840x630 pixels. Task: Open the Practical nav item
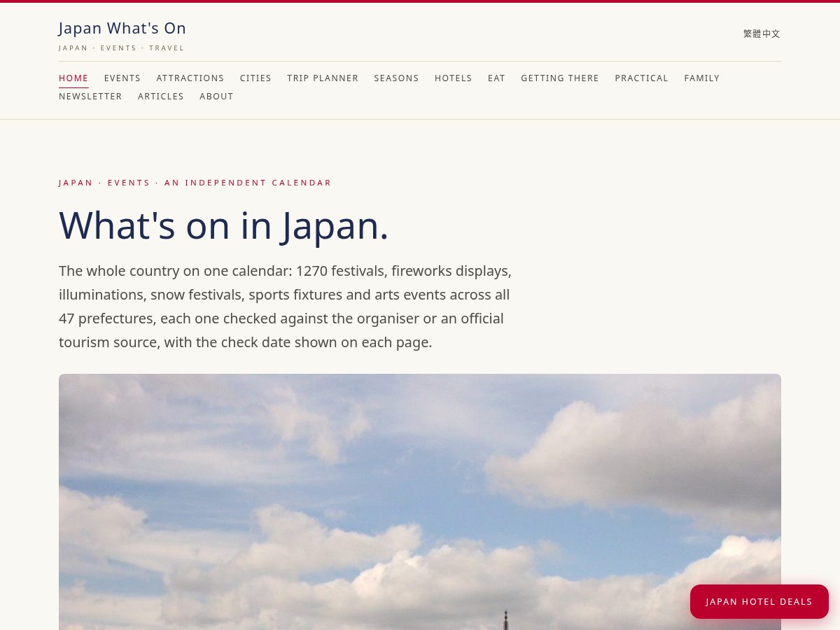coord(642,78)
